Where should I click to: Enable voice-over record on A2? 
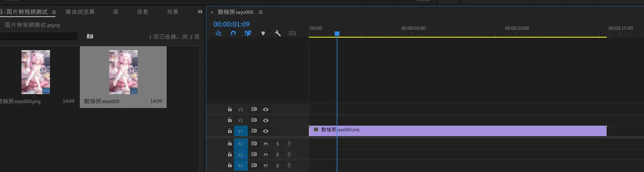click(289, 154)
